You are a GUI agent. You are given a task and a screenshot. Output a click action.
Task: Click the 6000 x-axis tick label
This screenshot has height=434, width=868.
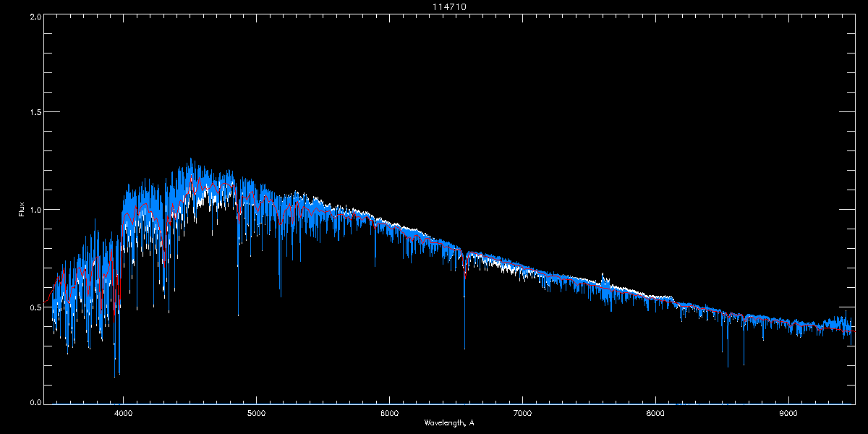(389, 414)
